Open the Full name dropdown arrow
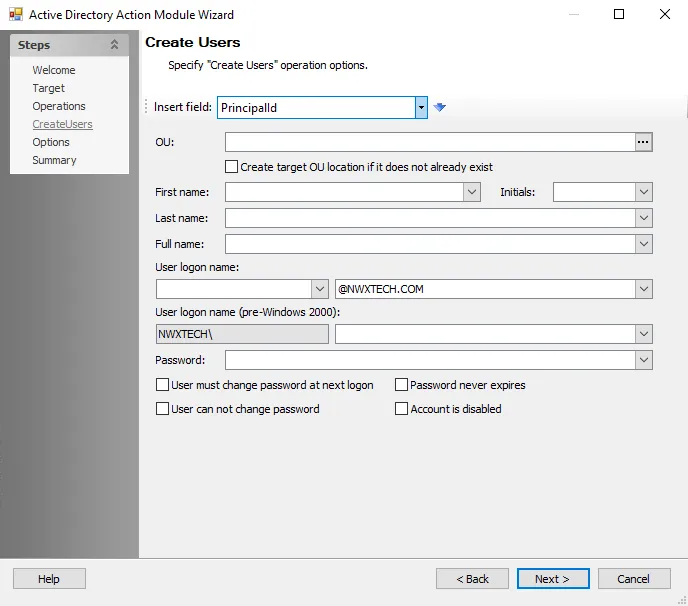This screenshot has height=606, width=688. (x=644, y=244)
